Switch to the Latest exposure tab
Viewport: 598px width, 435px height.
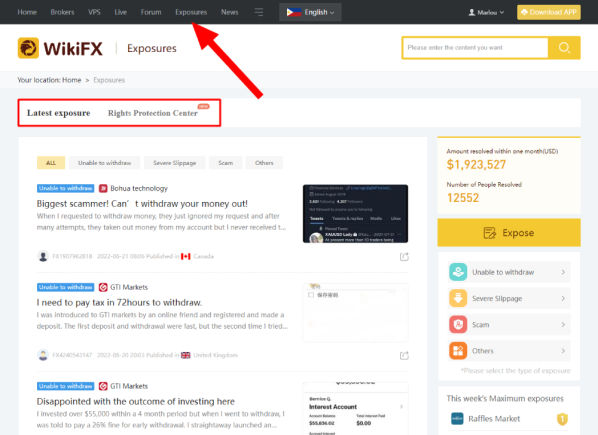click(58, 113)
